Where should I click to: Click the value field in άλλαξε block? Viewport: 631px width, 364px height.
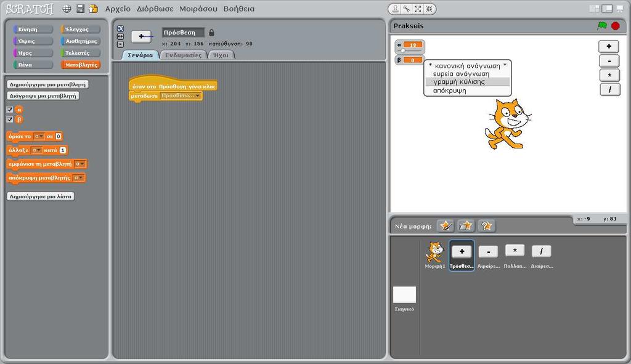63,150
